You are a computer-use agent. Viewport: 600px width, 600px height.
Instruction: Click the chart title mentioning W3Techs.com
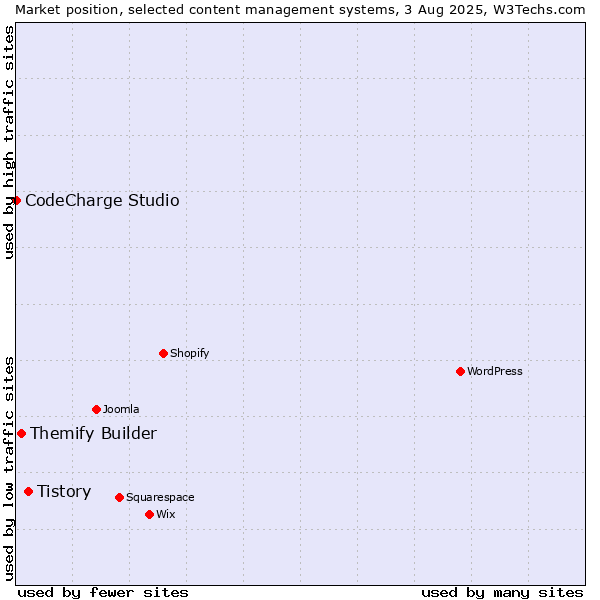[x=300, y=10]
